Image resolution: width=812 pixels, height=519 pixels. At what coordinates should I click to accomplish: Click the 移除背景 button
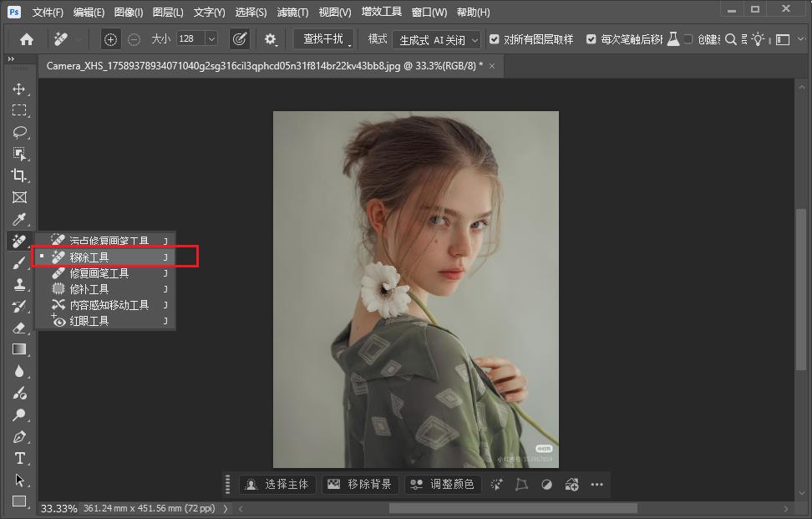click(358, 484)
